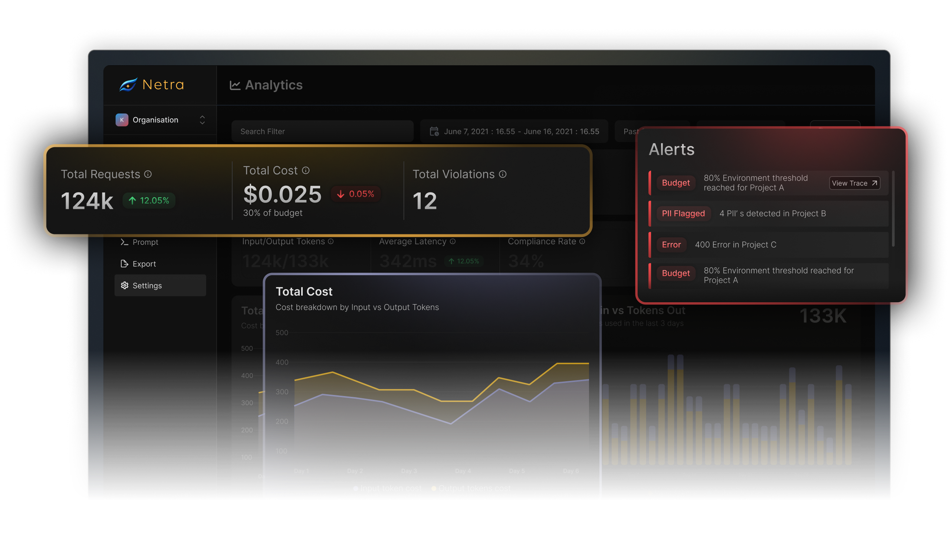The width and height of the screenshot is (950, 560).
Task: Click the calendar icon in date range
Action: coord(434,131)
